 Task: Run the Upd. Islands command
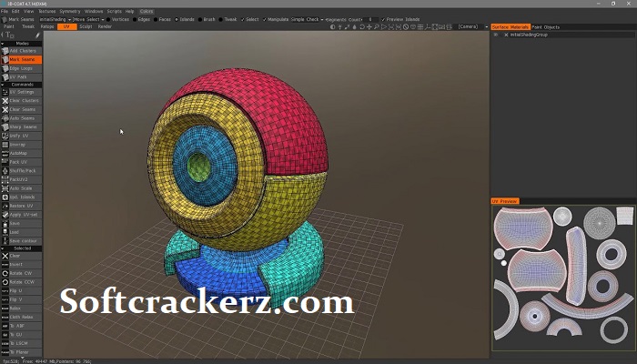point(21,197)
